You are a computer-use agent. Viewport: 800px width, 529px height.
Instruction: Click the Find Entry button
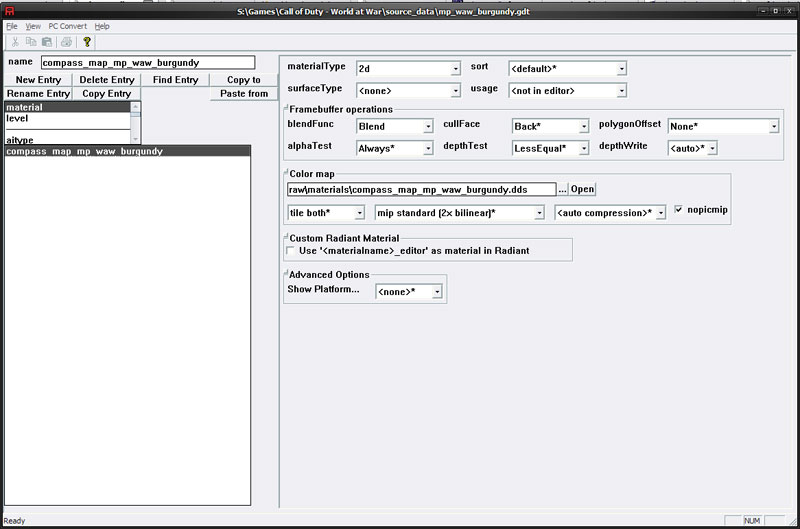pyautogui.click(x=176, y=80)
